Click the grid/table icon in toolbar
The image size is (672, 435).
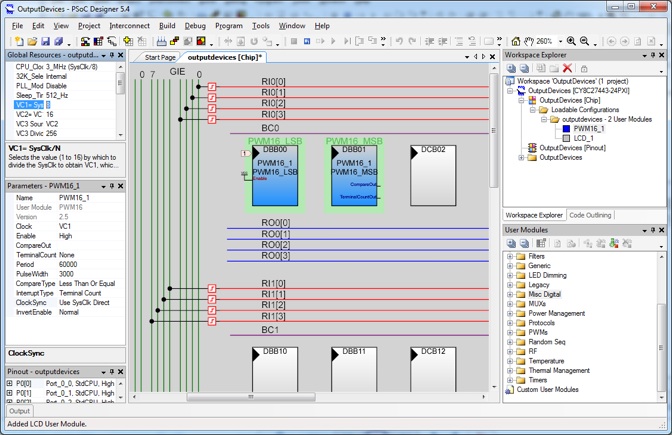point(99,41)
